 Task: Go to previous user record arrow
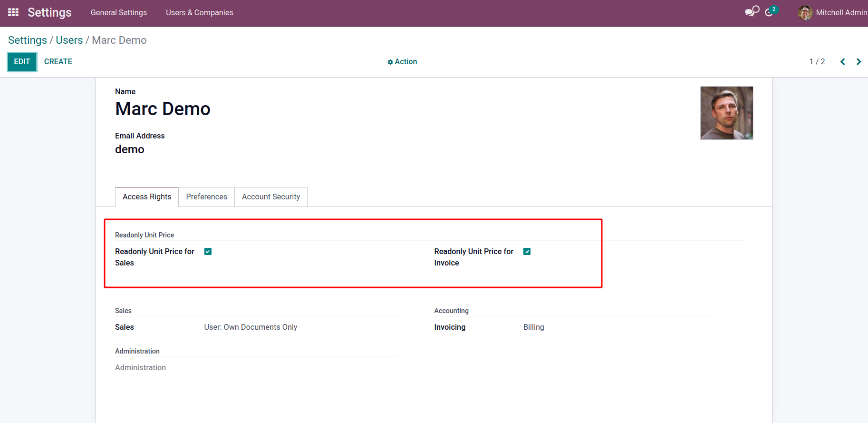842,62
